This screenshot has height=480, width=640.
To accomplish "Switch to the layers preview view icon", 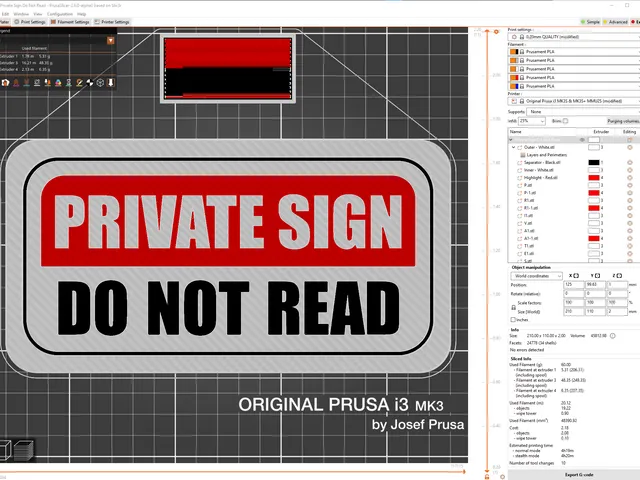I will (x=23, y=449).
